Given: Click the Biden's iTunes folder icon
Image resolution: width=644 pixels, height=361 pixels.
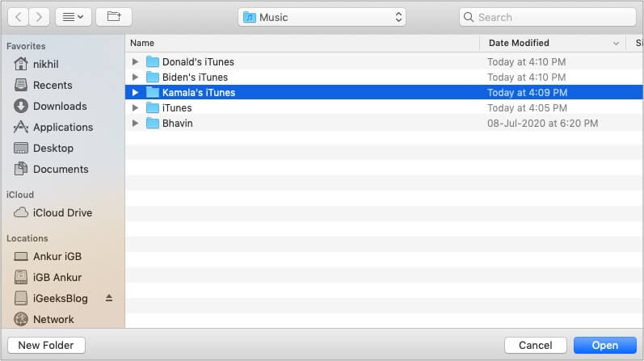Looking at the screenshot, I should point(153,77).
